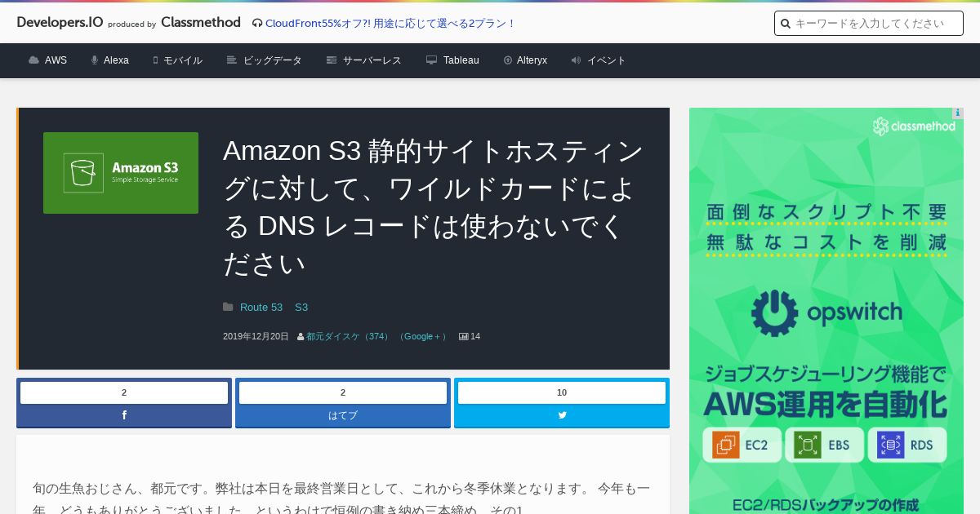Open the ビッグデータ menu item

[x=273, y=60]
